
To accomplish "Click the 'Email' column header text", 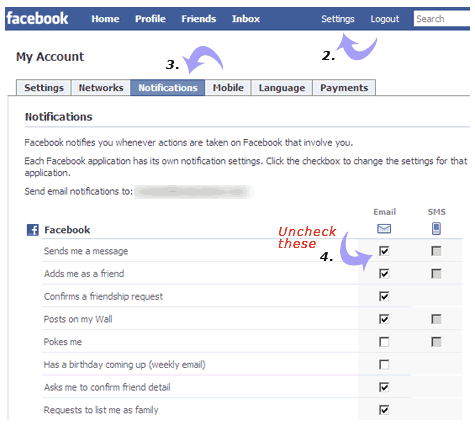I will tap(384, 212).
